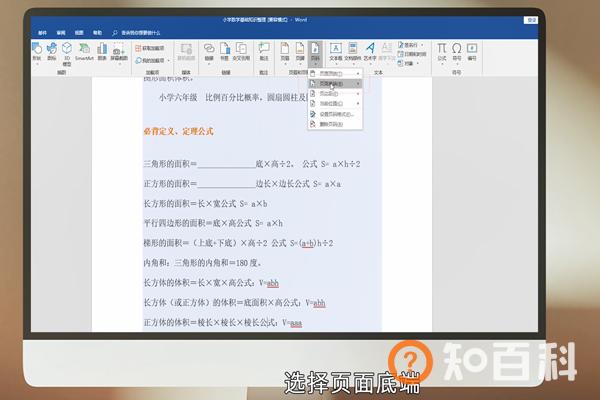
Task: Click the line 三角形的面积 formula
Action: [x=252, y=164]
